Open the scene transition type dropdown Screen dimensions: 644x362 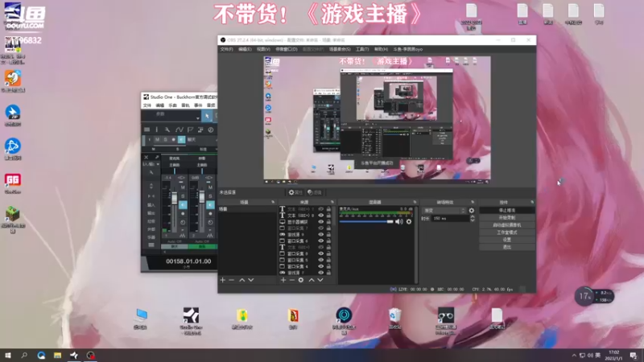444,211
